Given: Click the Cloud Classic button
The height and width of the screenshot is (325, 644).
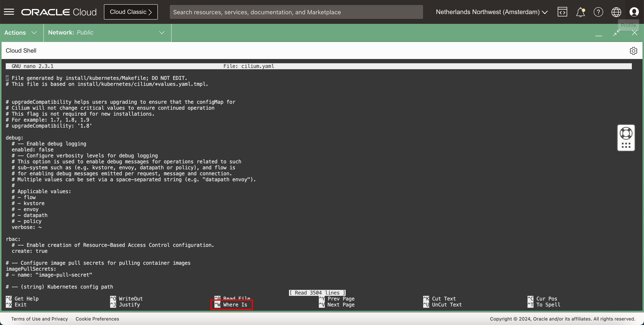Looking at the screenshot, I should 131,12.
